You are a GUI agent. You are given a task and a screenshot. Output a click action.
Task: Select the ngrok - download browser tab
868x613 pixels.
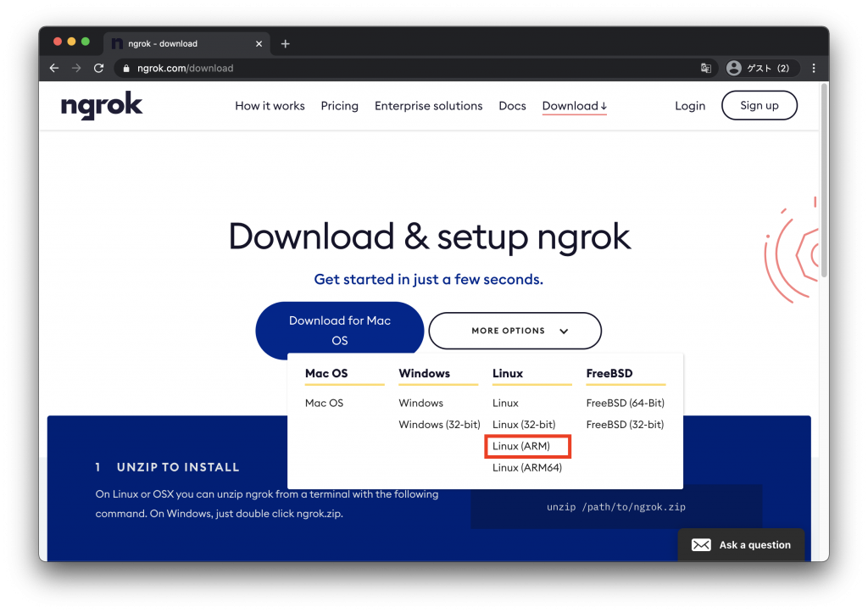coord(186,44)
